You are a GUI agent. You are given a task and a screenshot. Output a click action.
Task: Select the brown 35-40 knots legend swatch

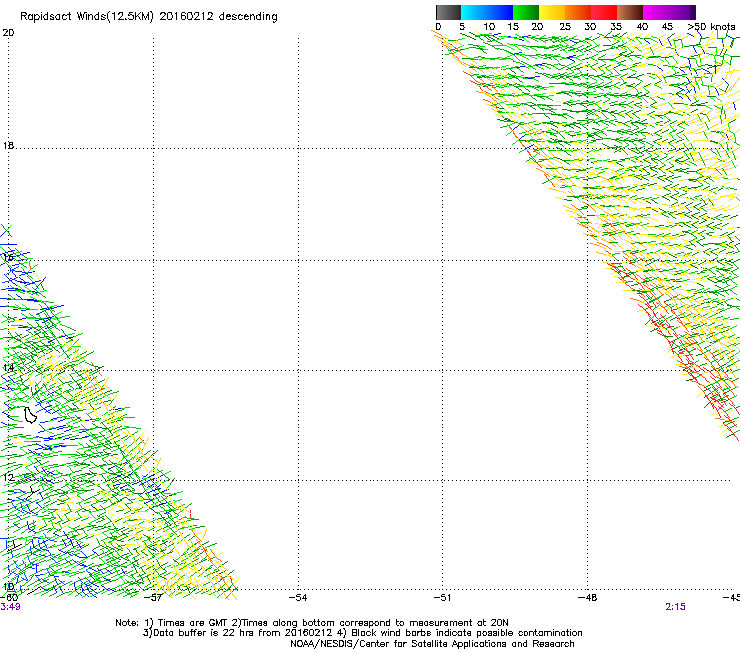click(x=630, y=12)
